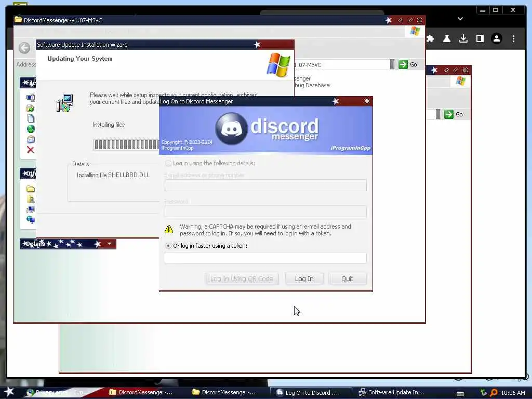The height and width of the screenshot is (399, 532).
Task: Click the orange magnifier tray icon
Action: pos(494,393)
